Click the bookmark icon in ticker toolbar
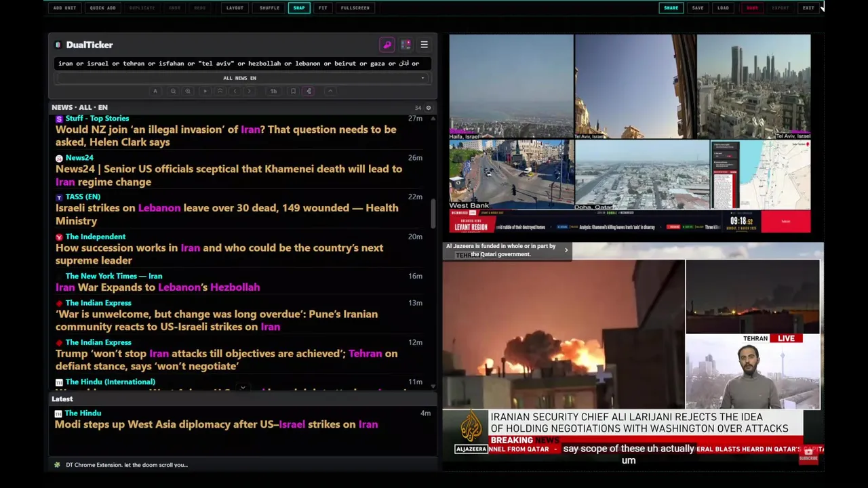 pyautogui.click(x=293, y=91)
